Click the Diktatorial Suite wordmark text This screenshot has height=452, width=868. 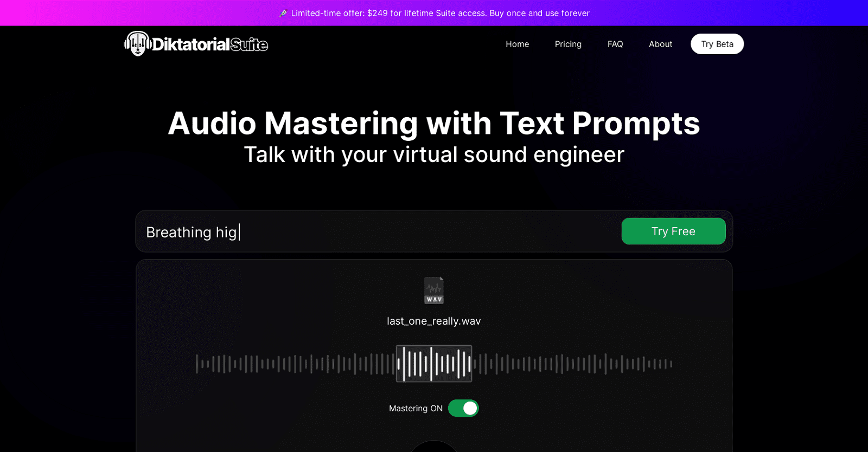coord(210,44)
